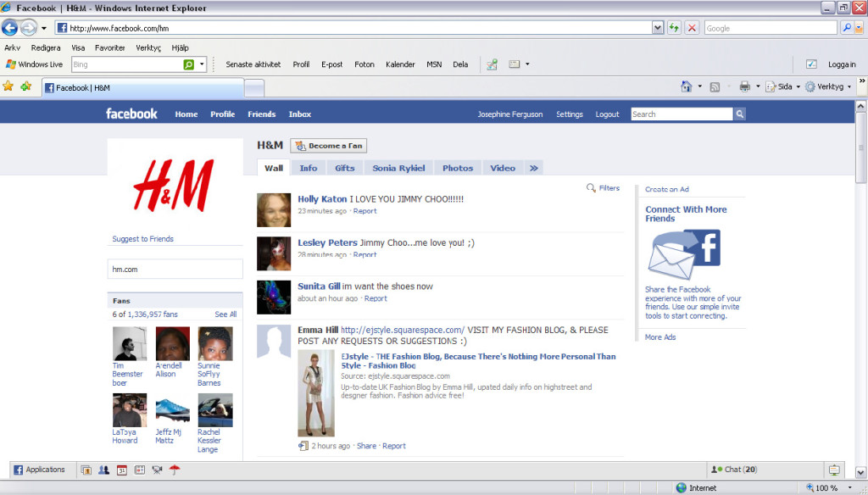Stop page loading with the red X icon
This screenshot has width=868, height=495.
point(692,28)
